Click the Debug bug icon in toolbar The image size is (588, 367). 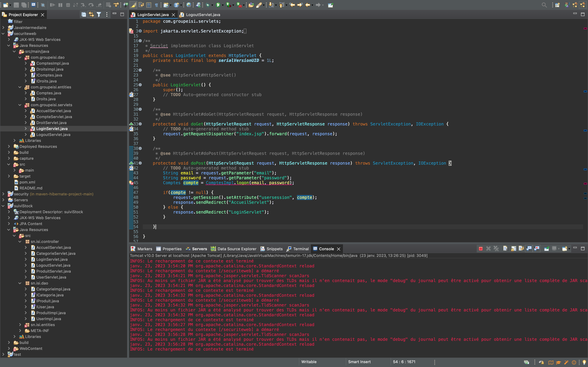tap(208, 5)
